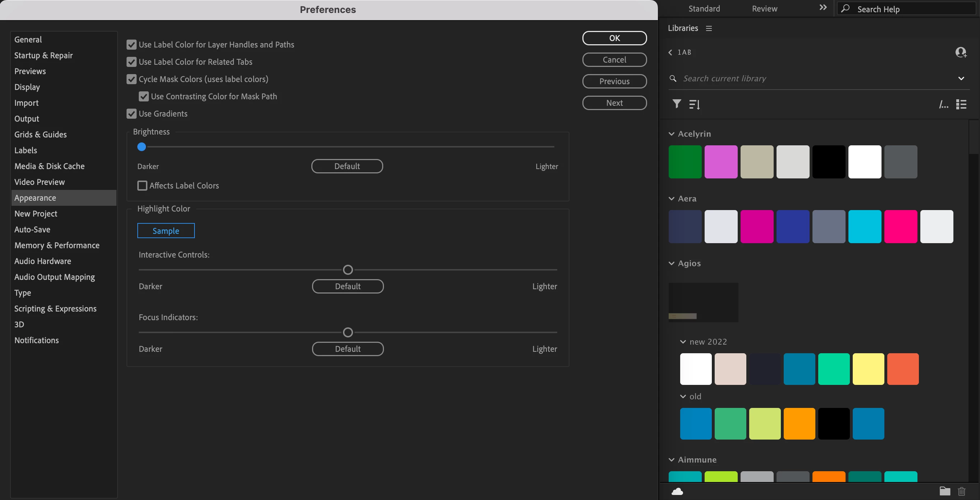Select Memory & Performance preferences category
Image resolution: width=980 pixels, height=500 pixels.
coord(57,245)
